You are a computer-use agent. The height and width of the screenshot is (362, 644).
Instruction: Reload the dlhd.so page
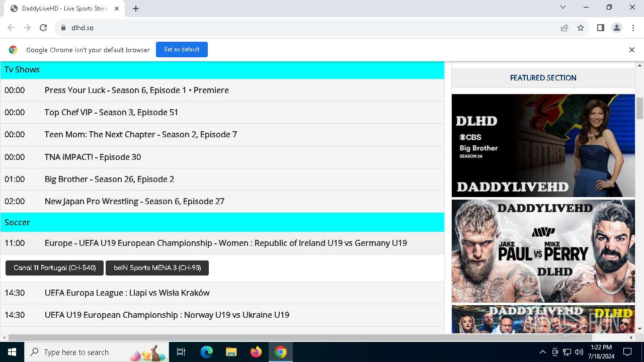pyautogui.click(x=43, y=28)
